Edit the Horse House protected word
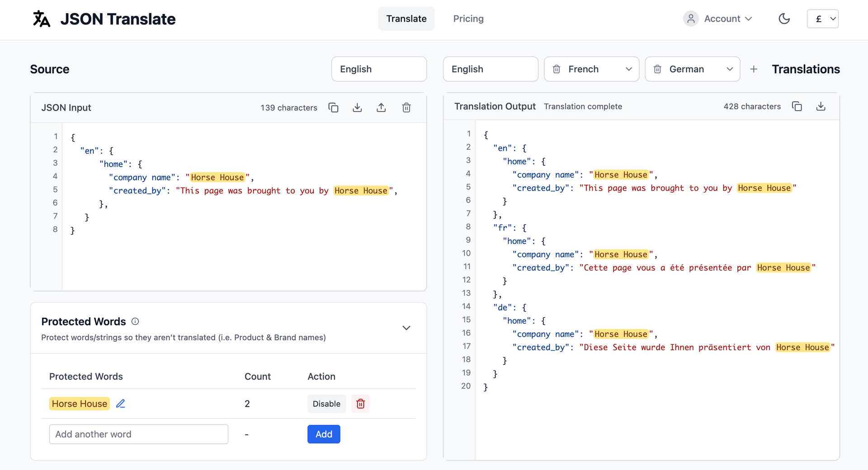This screenshot has width=868, height=470. (x=120, y=404)
